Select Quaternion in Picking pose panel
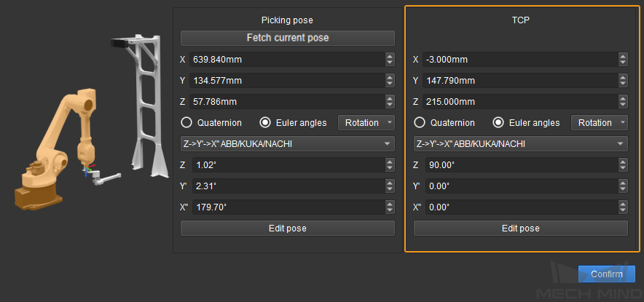Image resolution: width=644 pixels, height=302 pixels. pyautogui.click(x=186, y=123)
